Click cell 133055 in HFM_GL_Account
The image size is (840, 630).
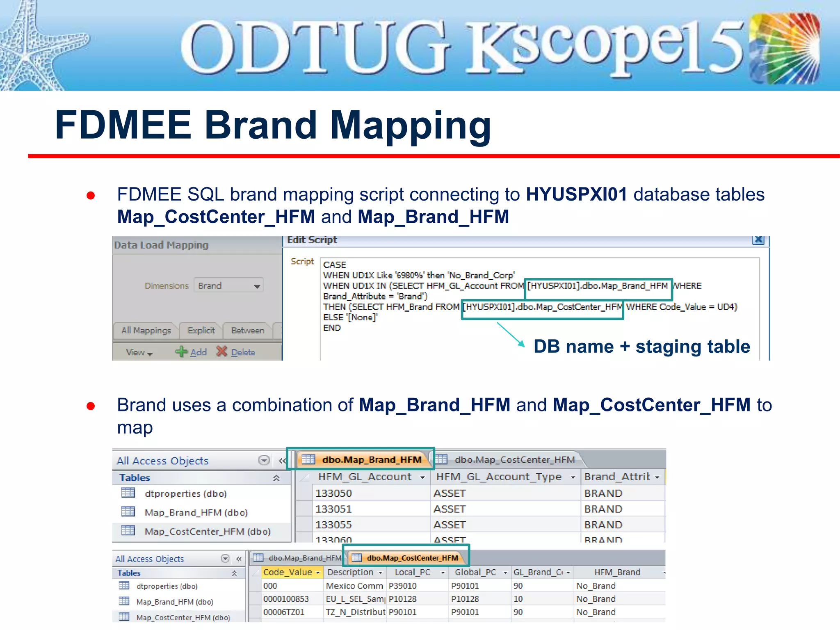coord(371,525)
